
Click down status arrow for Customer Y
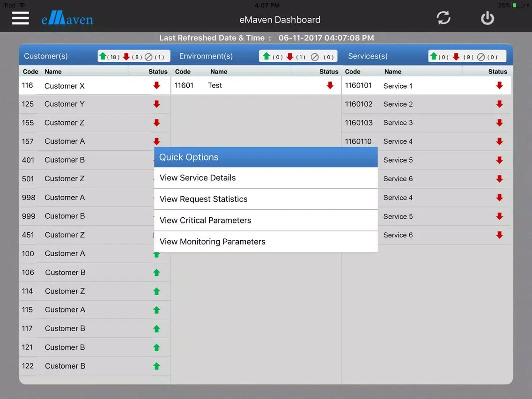(x=156, y=104)
